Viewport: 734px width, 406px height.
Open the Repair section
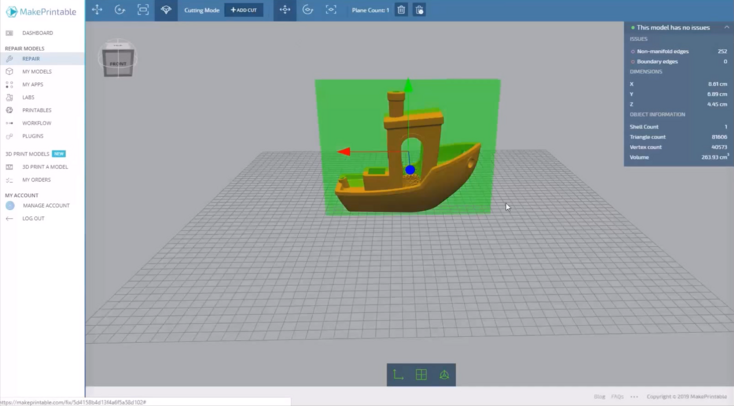[31, 59]
